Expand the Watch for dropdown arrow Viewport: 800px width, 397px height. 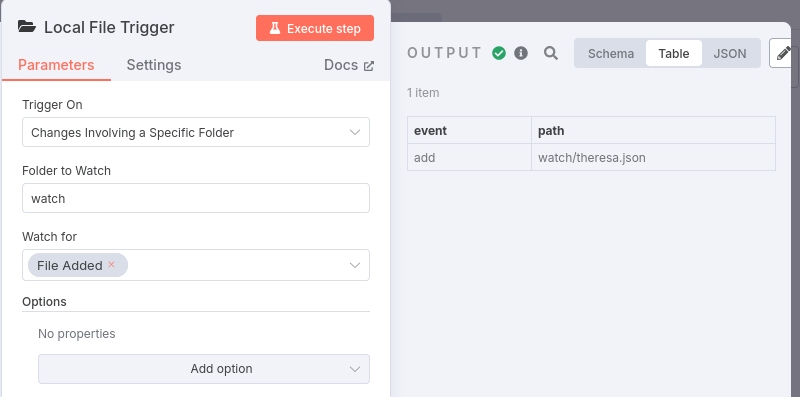coord(355,265)
